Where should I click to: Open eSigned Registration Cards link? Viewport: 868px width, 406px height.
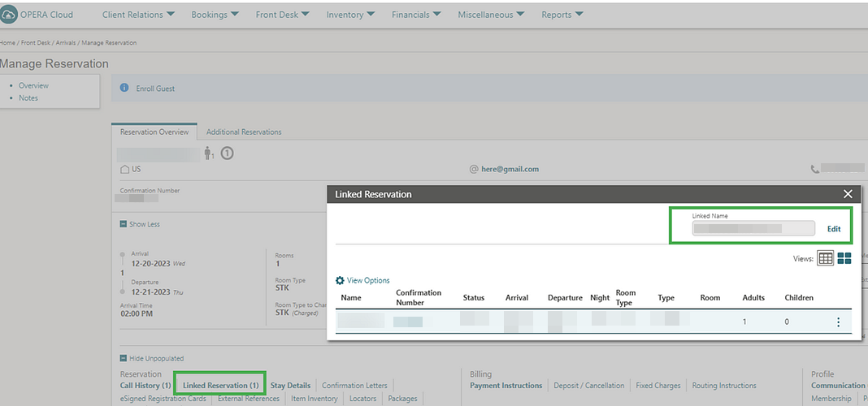(163, 398)
